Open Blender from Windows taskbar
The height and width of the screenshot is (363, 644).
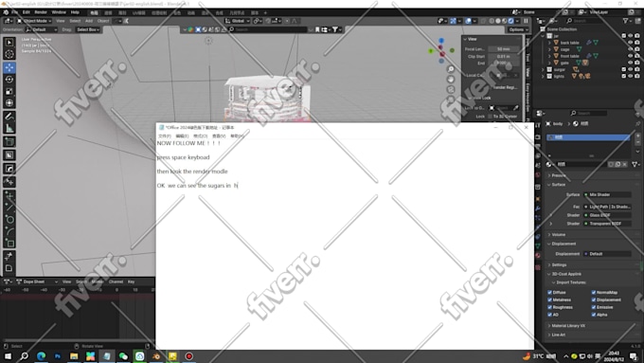click(x=156, y=356)
